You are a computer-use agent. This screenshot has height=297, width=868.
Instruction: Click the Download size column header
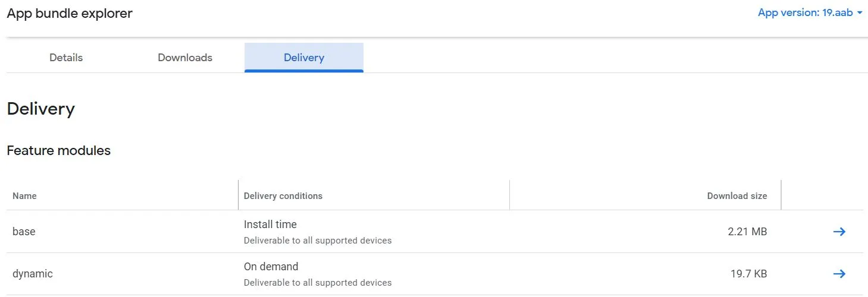737,196
